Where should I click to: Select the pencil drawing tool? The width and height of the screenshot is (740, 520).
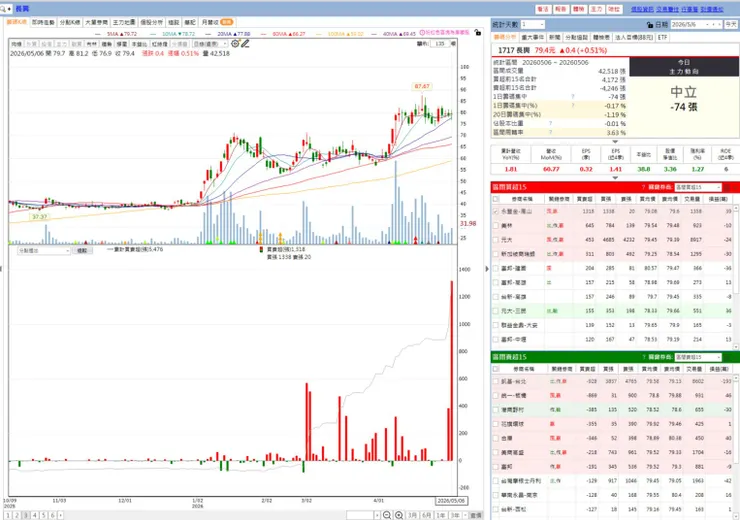(x=245, y=43)
